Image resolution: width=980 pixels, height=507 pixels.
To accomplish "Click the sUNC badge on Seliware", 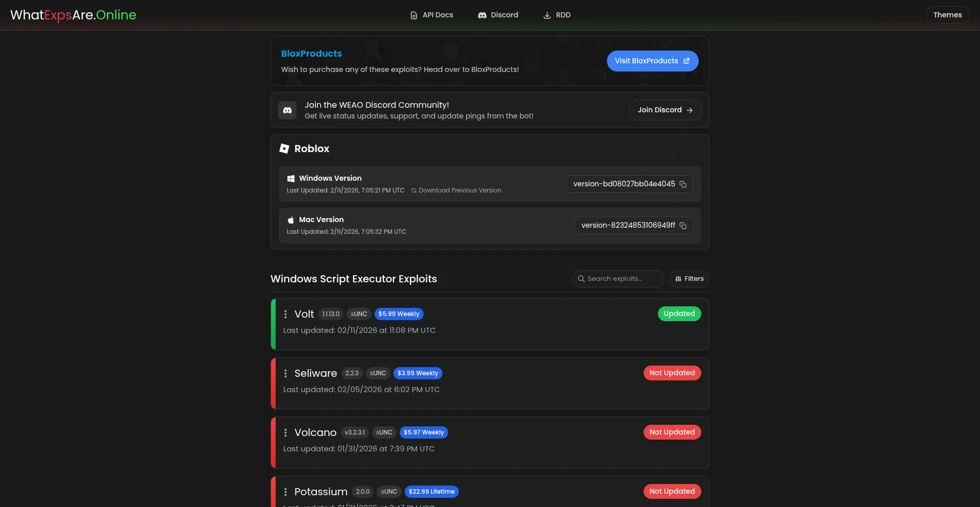I will 378,373.
